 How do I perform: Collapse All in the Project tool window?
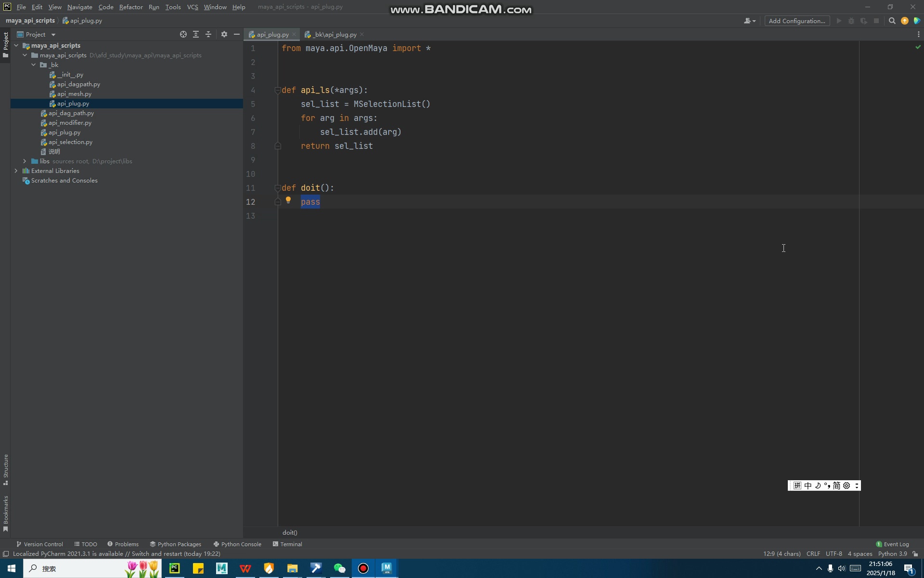point(208,34)
